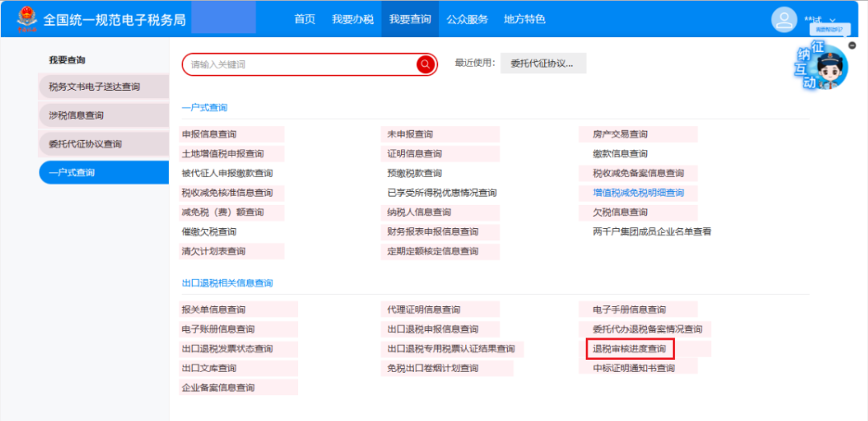Open 申报信息查询 link
The height and width of the screenshot is (421, 868).
[x=209, y=134]
